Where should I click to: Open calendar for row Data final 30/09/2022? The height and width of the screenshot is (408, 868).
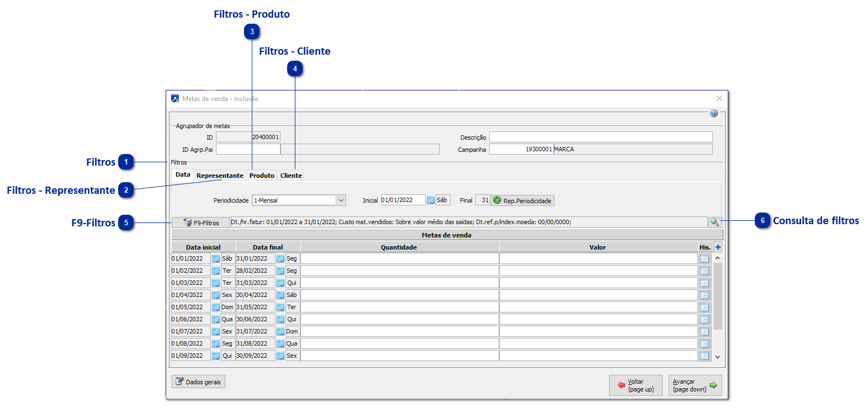[280, 356]
